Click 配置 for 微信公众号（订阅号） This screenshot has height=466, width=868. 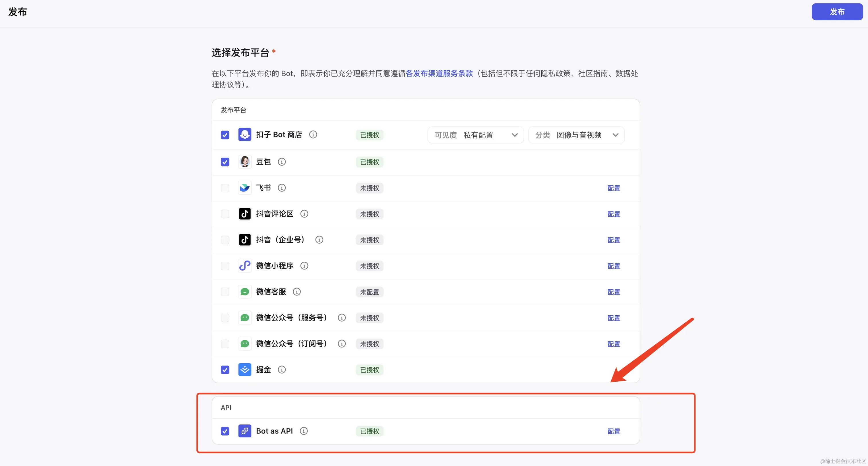pyautogui.click(x=614, y=344)
